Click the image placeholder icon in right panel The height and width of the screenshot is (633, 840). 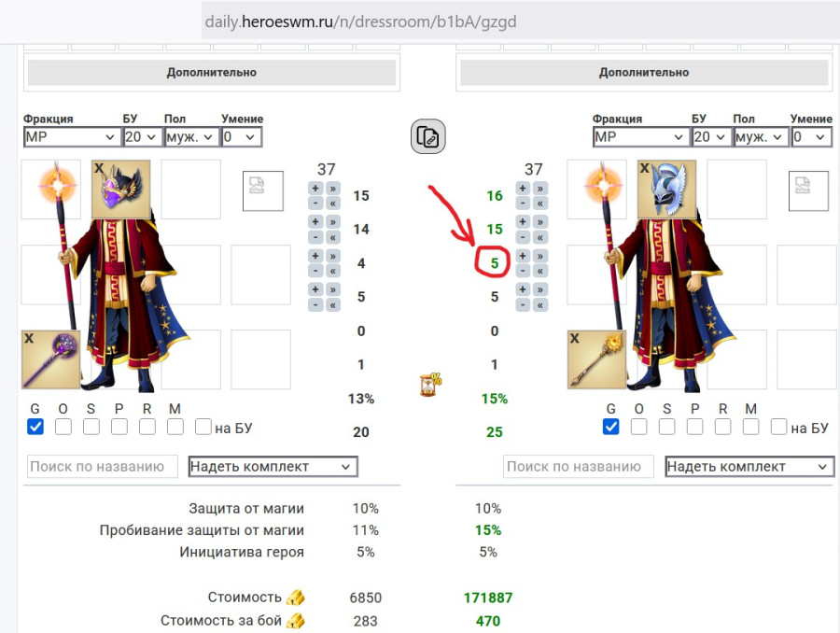click(x=804, y=187)
